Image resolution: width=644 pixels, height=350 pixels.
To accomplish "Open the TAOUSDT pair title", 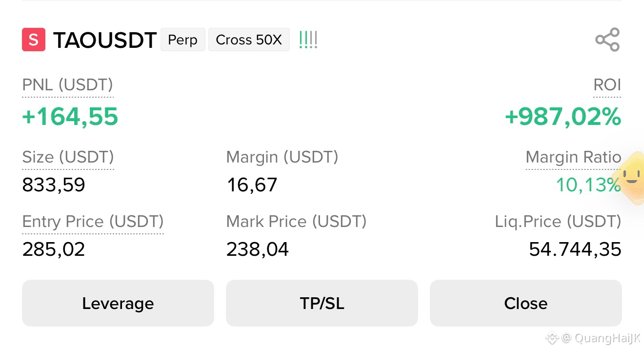I will pyautogui.click(x=104, y=40).
